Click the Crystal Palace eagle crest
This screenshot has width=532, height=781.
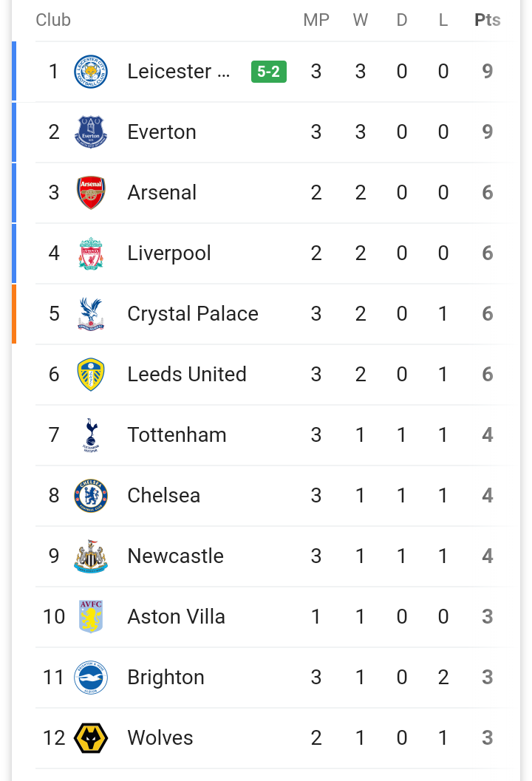click(x=91, y=314)
